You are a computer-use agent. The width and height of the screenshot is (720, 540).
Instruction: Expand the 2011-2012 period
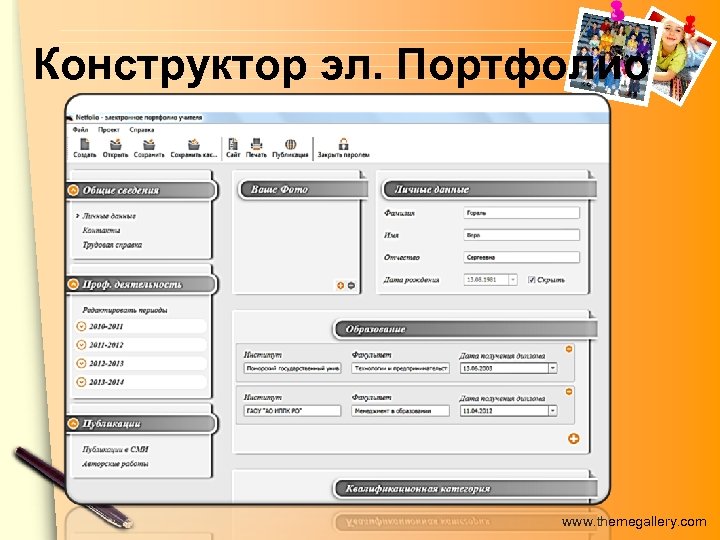point(81,345)
